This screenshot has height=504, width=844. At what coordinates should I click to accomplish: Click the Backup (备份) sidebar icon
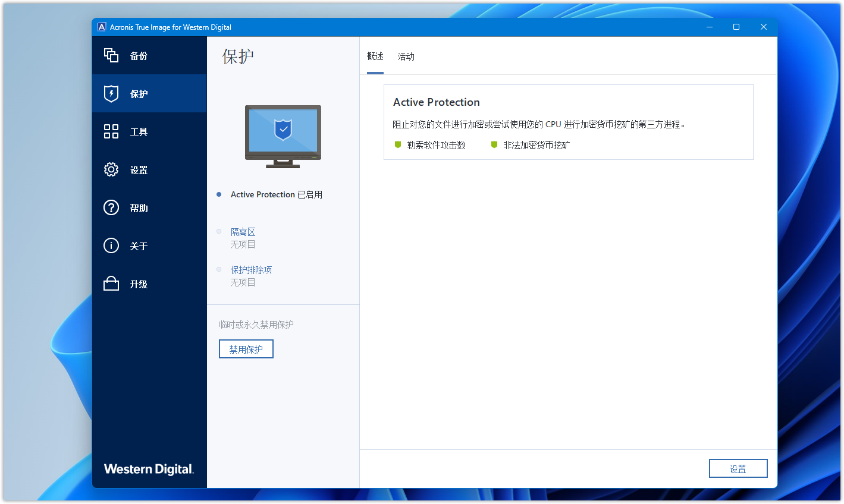pos(111,55)
